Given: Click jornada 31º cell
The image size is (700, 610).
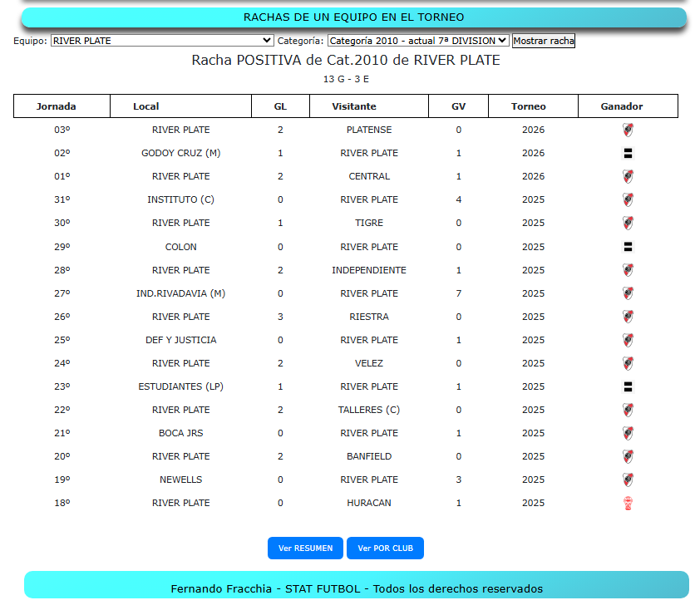Looking at the screenshot, I should tap(62, 199).
